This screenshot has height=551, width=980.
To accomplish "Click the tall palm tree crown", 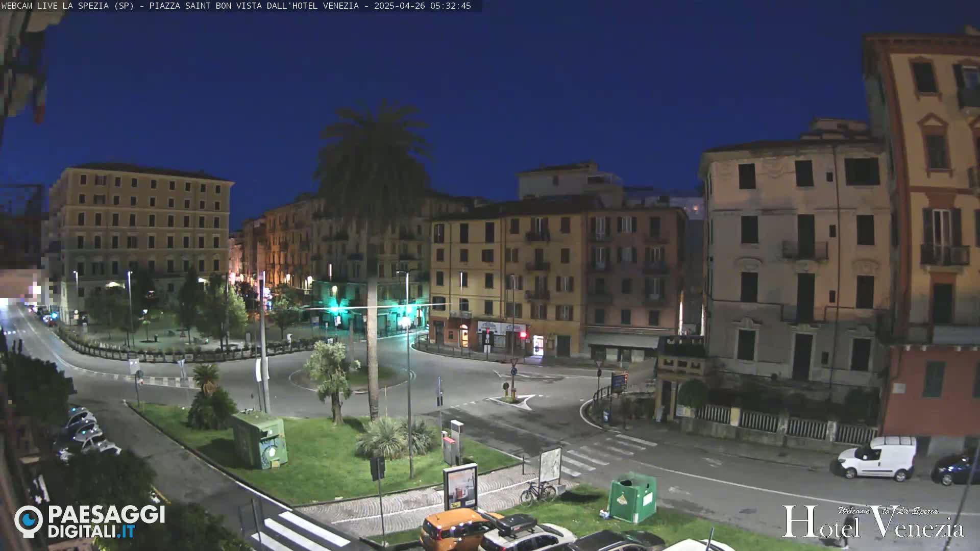I will (x=373, y=153).
